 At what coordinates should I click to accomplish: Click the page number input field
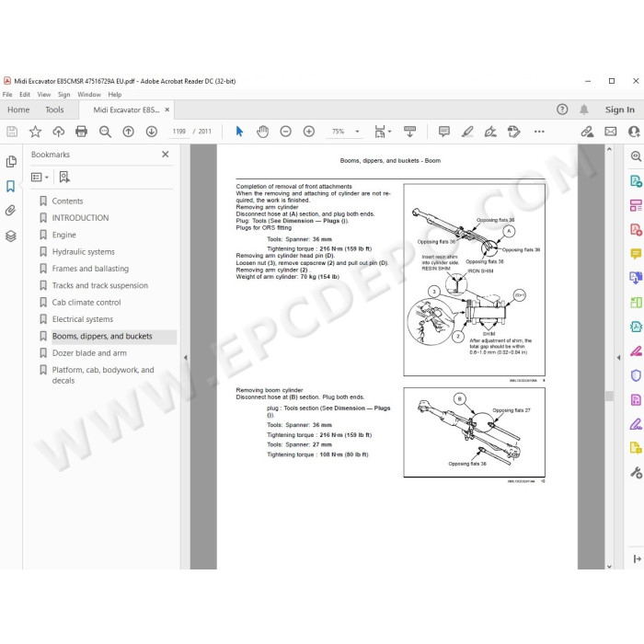point(179,132)
